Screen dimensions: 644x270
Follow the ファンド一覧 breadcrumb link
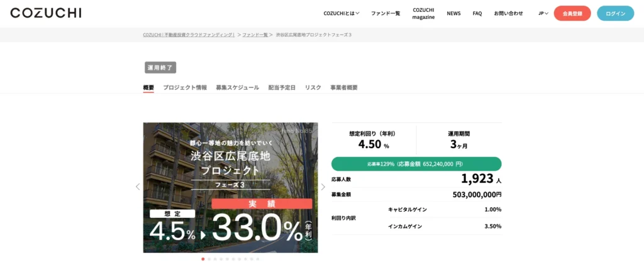point(255,35)
